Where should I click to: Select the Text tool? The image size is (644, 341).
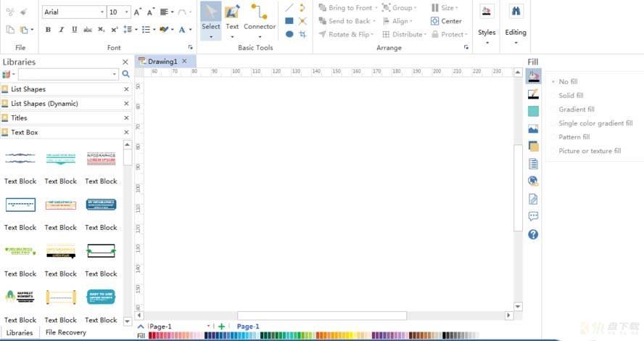232,20
